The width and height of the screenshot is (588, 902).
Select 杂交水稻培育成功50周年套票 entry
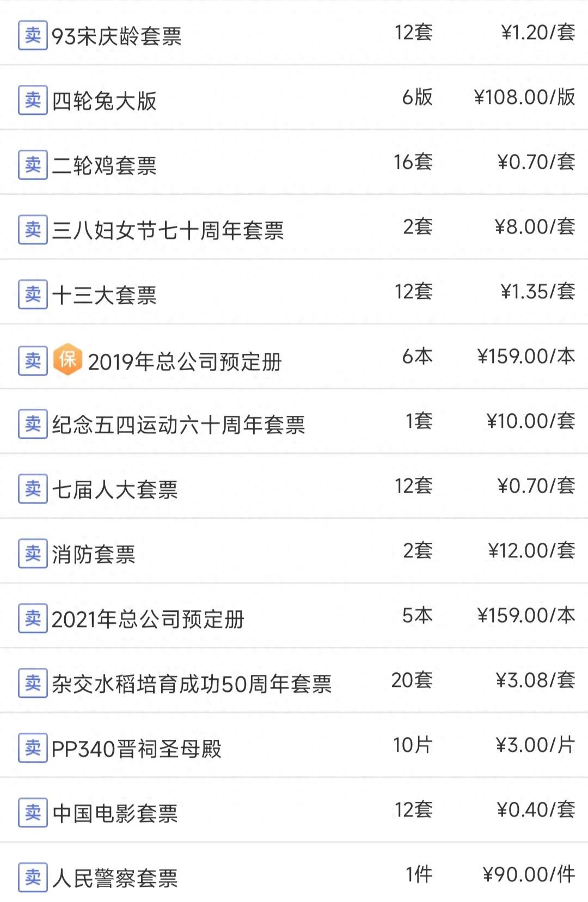(294, 681)
